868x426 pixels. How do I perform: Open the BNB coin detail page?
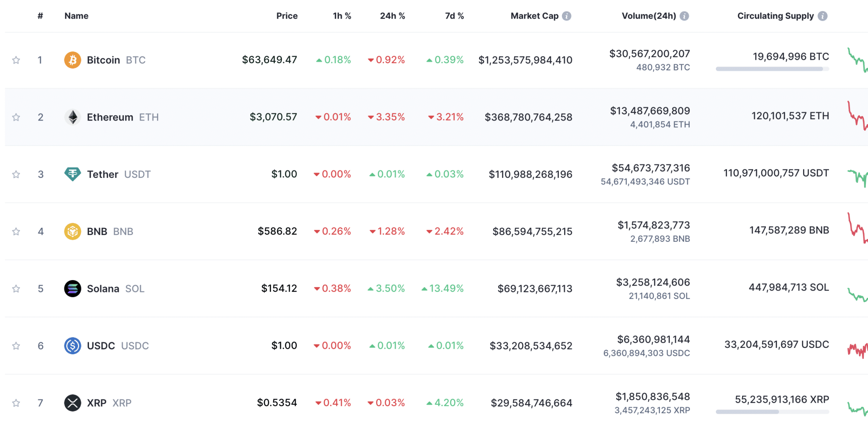coord(110,231)
